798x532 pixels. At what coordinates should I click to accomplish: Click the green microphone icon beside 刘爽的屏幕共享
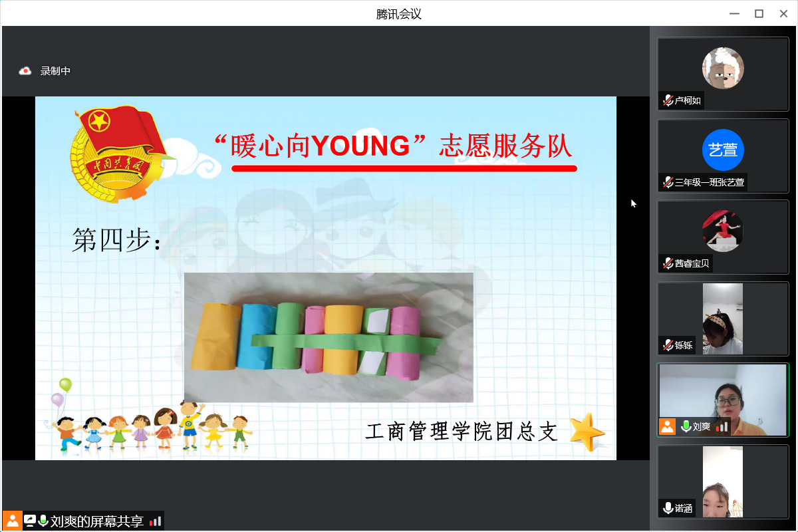43,521
